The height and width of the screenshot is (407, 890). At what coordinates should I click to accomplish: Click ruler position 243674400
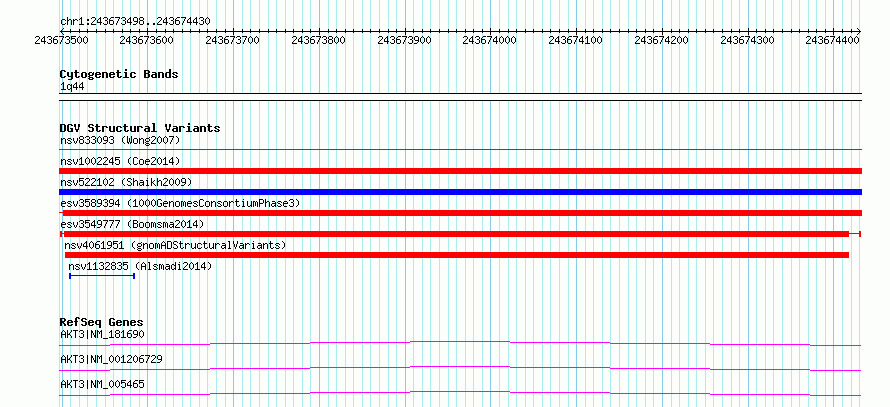833,40
